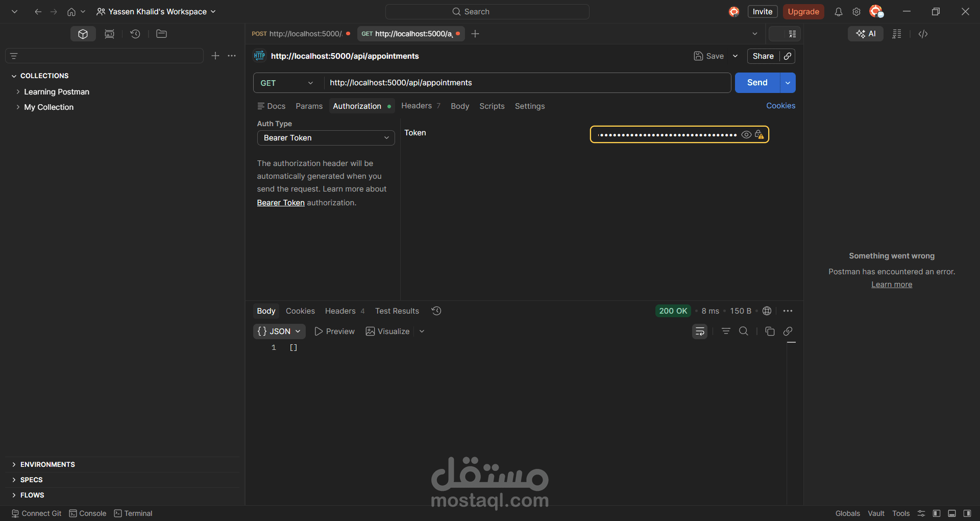Image resolution: width=980 pixels, height=521 pixels.
Task: Click the blue Send button
Action: 757,83
